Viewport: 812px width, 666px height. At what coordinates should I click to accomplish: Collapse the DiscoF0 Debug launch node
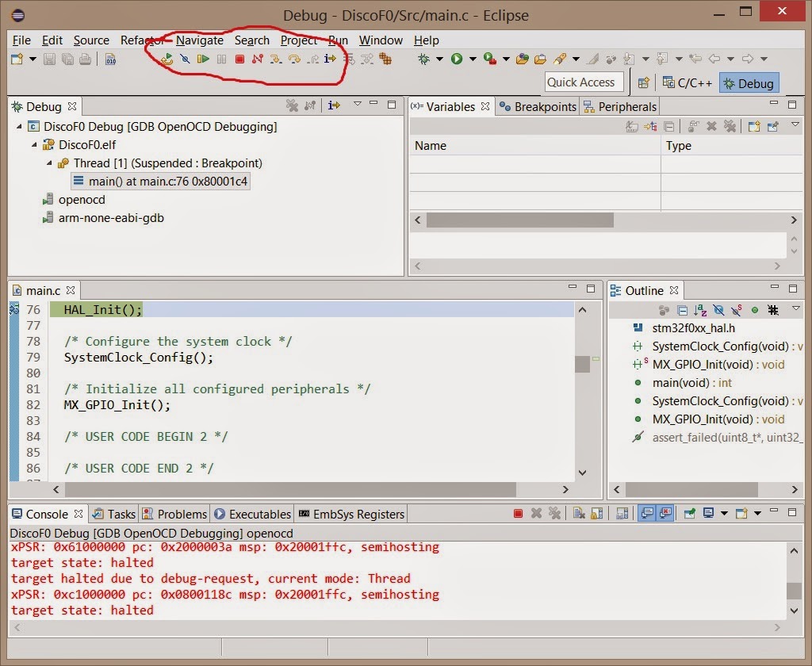coord(19,126)
